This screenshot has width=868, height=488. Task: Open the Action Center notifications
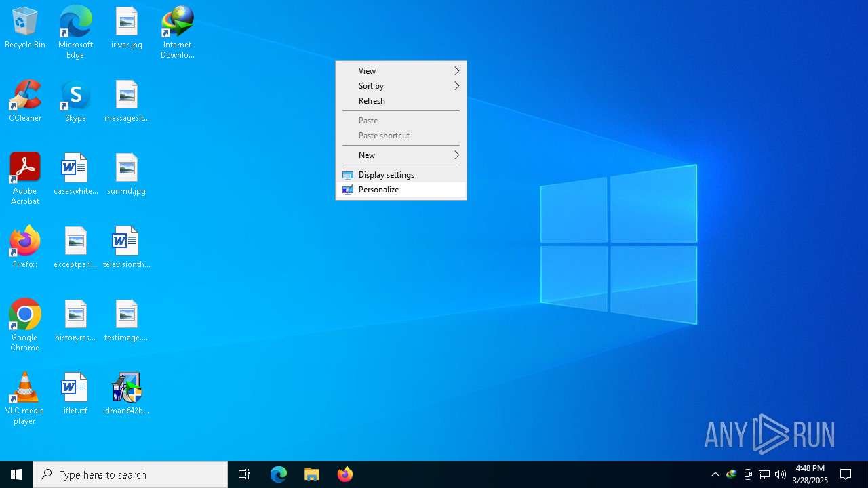coord(846,474)
